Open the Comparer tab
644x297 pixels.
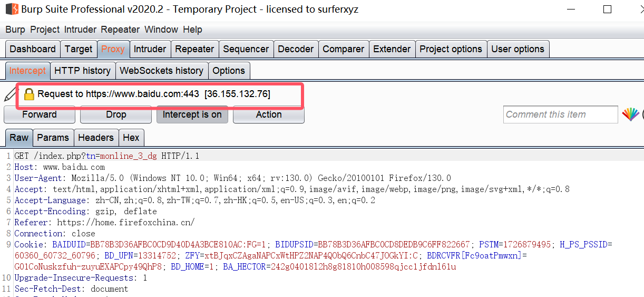tap(344, 49)
